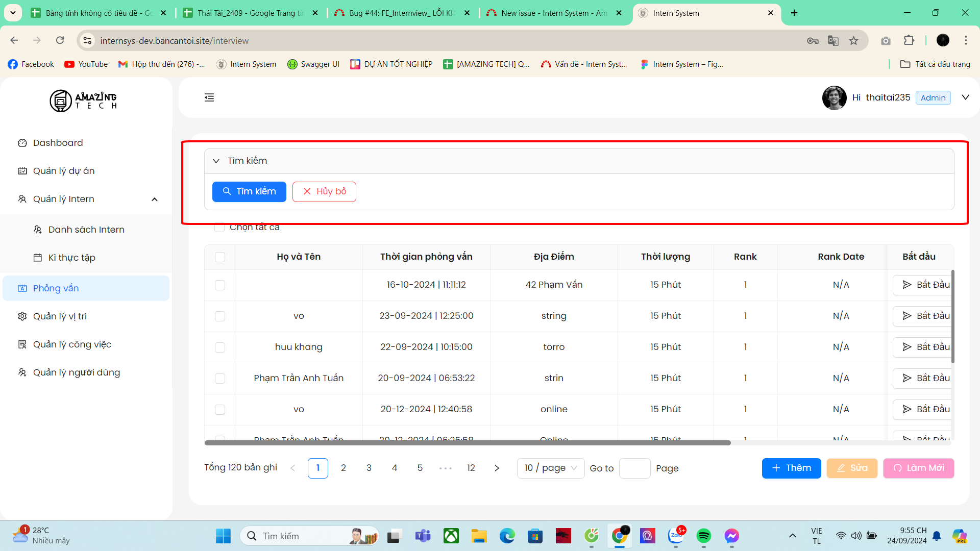Collapse the sidebar with the menu fold icon
Image resolution: width=980 pixels, height=551 pixels.
coord(209,97)
